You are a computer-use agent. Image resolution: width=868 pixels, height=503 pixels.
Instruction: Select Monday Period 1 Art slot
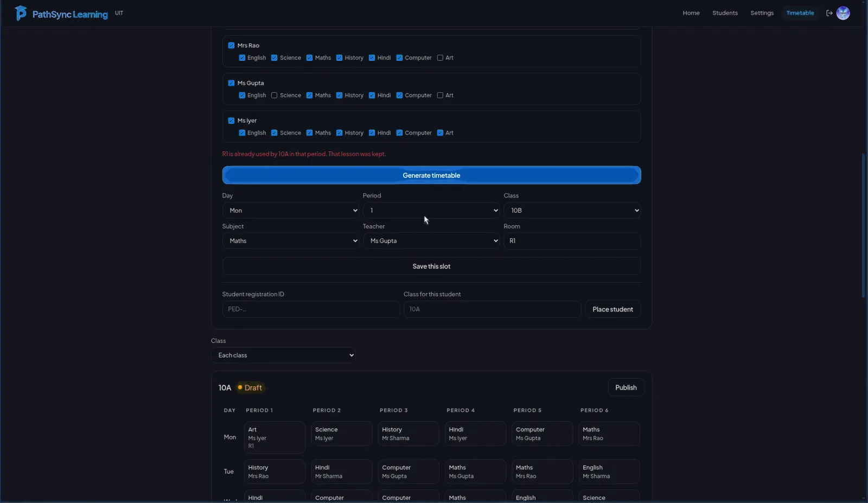(275, 437)
